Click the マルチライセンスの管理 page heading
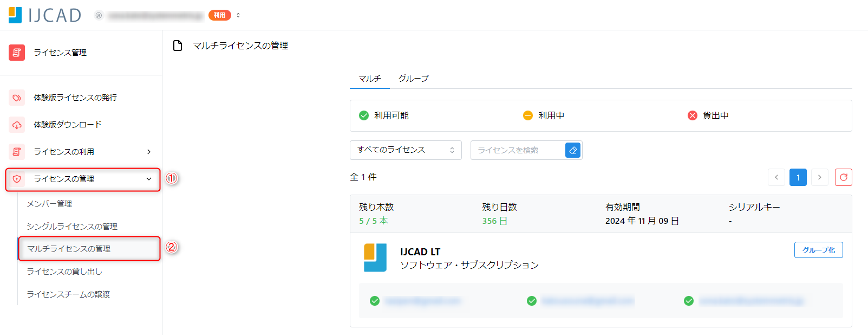 tap(240, 46)
